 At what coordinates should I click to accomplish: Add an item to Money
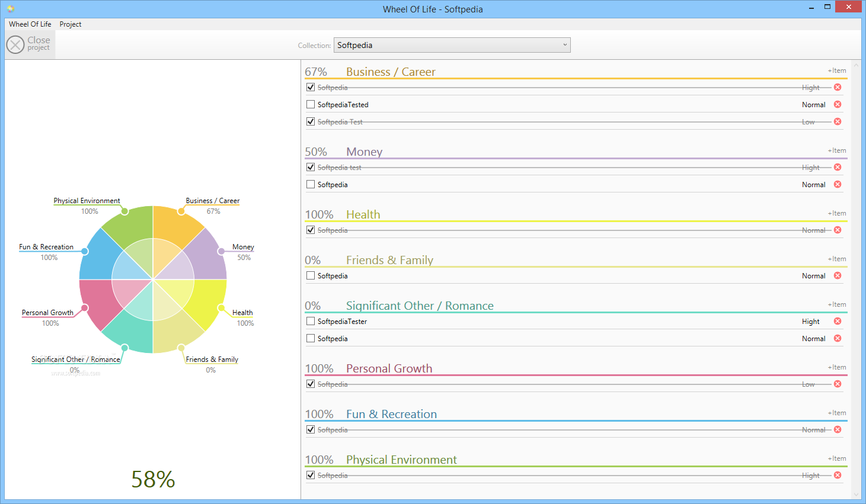[837, 150]
